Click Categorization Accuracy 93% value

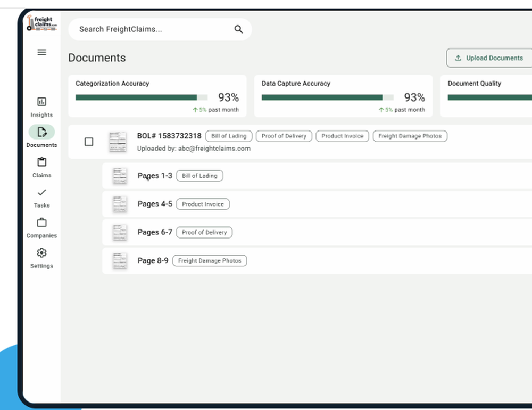[x=228, y=97]
